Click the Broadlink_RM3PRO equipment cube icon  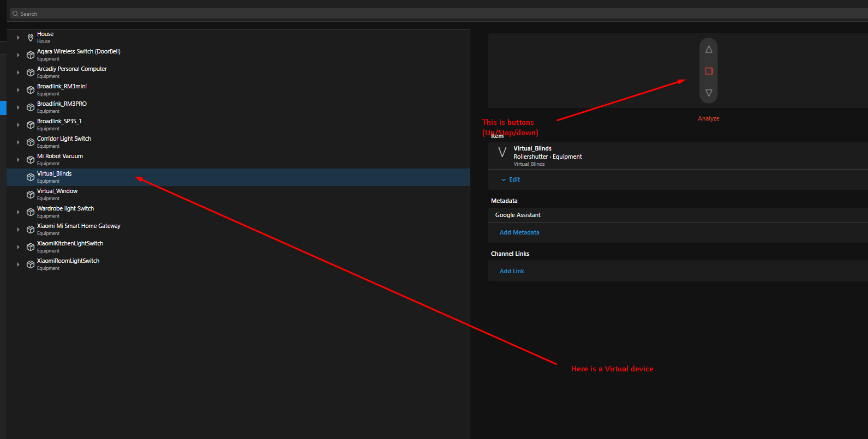click(31, 107)
